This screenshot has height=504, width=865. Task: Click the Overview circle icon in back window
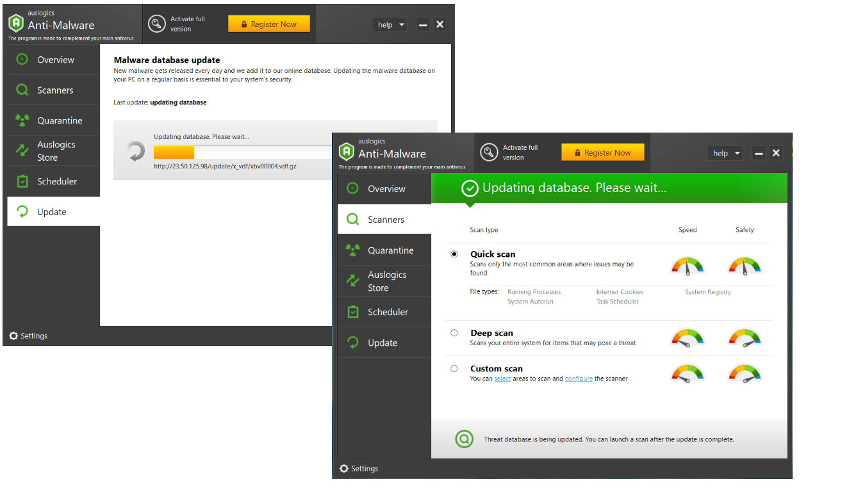click(x=22, y=60)
